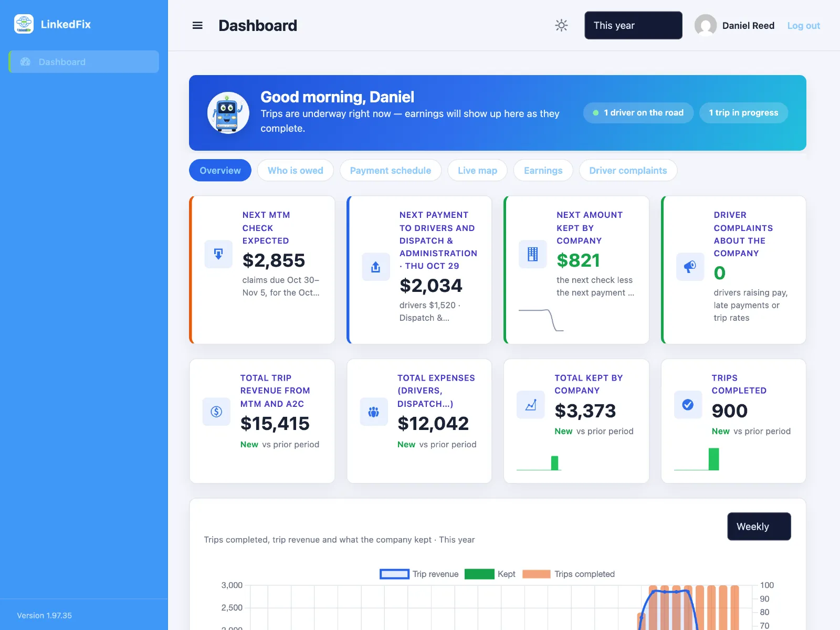Click the 900 trips completed value
Viewport: 840px width, 630px height.
point(730,411)
